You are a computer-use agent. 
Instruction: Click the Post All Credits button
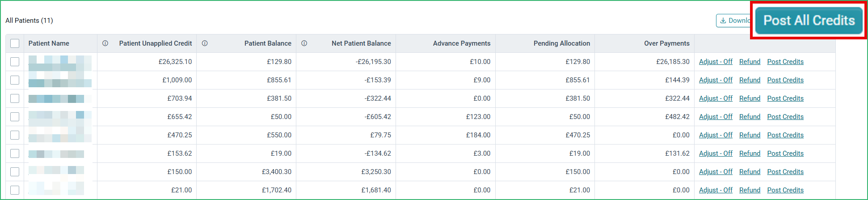coord(809,21)
